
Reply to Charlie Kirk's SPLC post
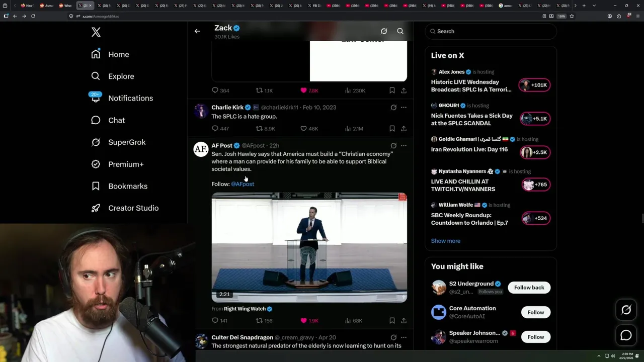point(220,129)
